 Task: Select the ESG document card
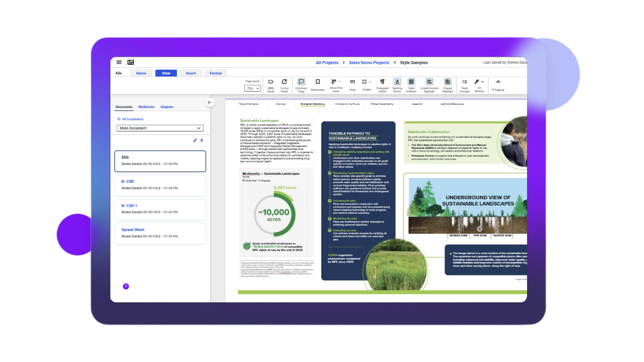(x=160, y=161)
